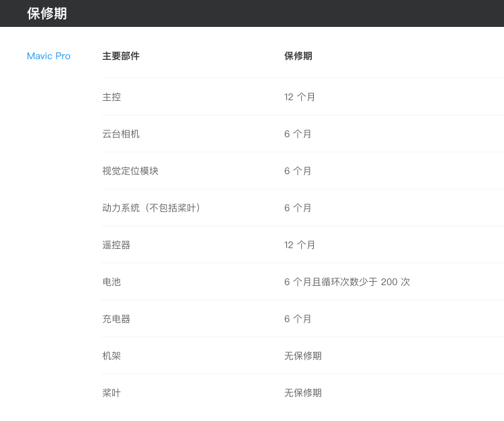Select the 主要部件 column header
Viewport: 504px width, 421px height.
pyautogui.click(x=121, y=56)
